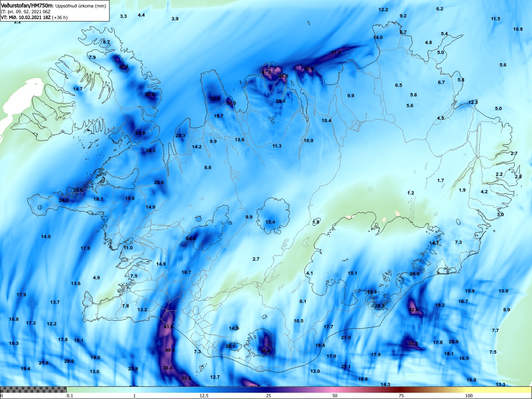
Task: Click the precipitation value 27.1
Action: (346, 367)
